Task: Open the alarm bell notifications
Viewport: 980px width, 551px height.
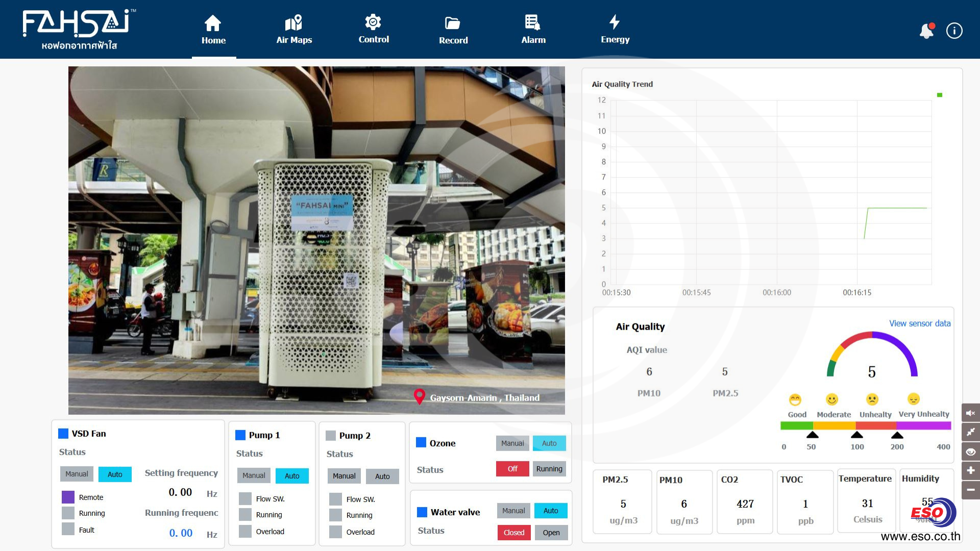Action: [x=926, y=31]
